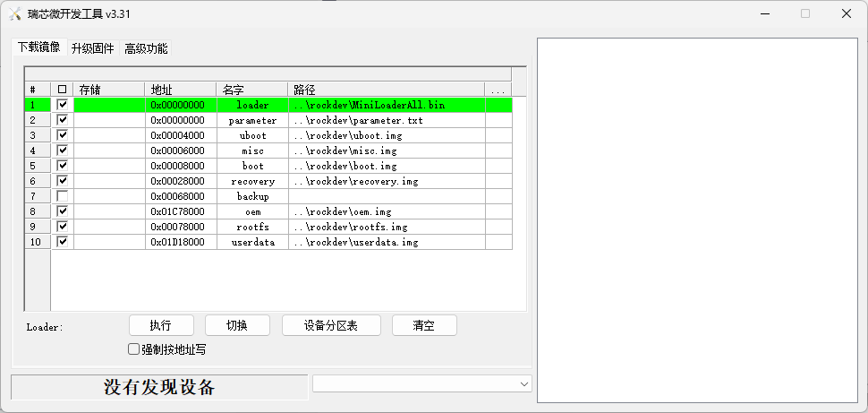Close the 瑞芯微开发工具 window
The image size is (868, 413).
(847, 13)
